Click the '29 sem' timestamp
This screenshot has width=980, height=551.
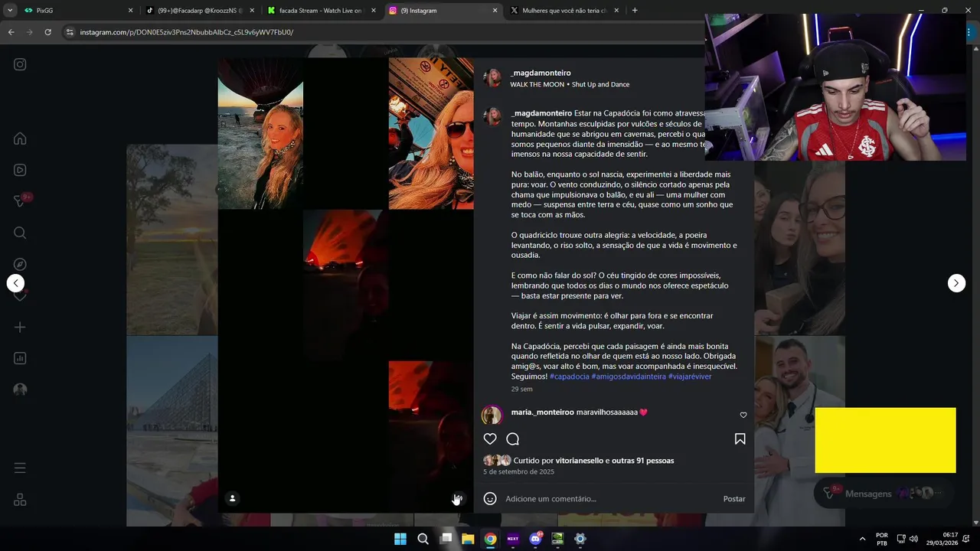coord(521,389)
